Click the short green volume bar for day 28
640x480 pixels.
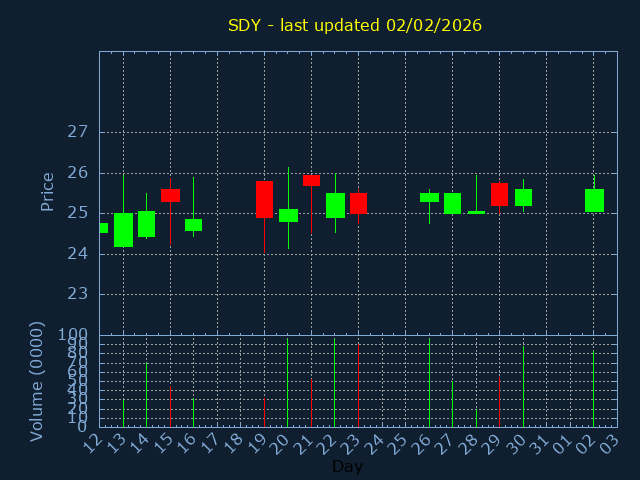pyautogui.click(x=476, y=418)
